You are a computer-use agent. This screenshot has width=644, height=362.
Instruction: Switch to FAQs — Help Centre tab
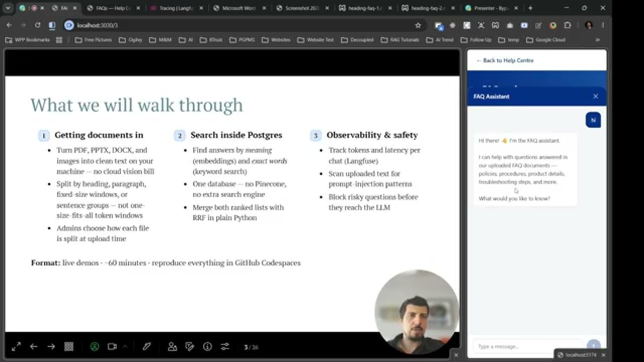[113, 8]
